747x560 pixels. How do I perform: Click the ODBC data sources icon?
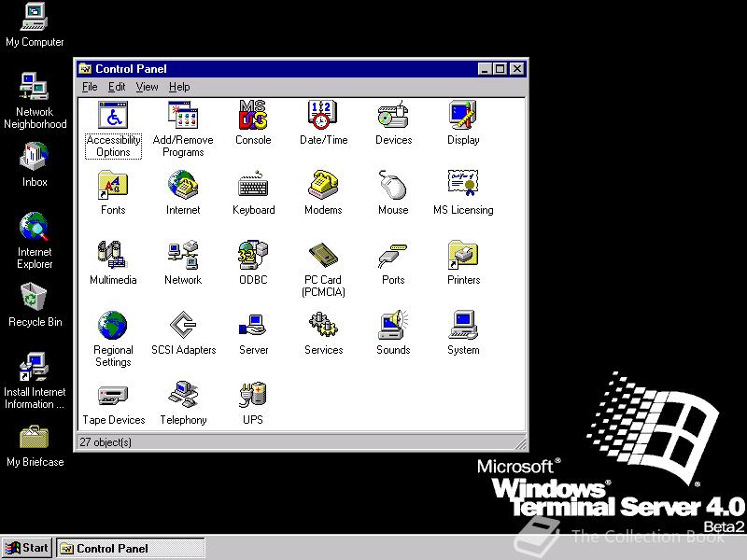253,255
